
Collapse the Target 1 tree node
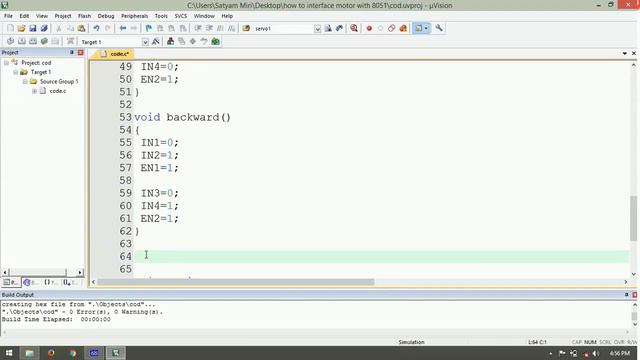[x=16, y=72]
